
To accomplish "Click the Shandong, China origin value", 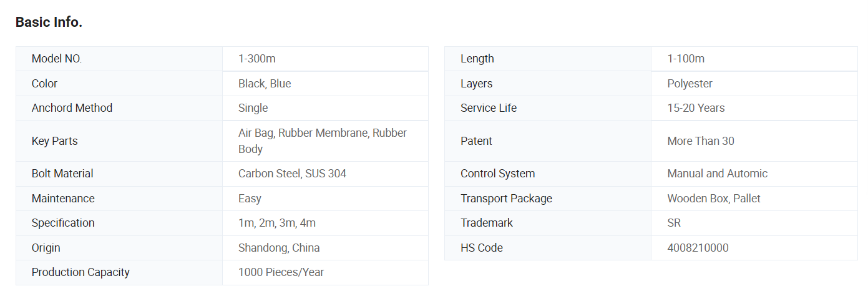I will [x=279, y=248].
